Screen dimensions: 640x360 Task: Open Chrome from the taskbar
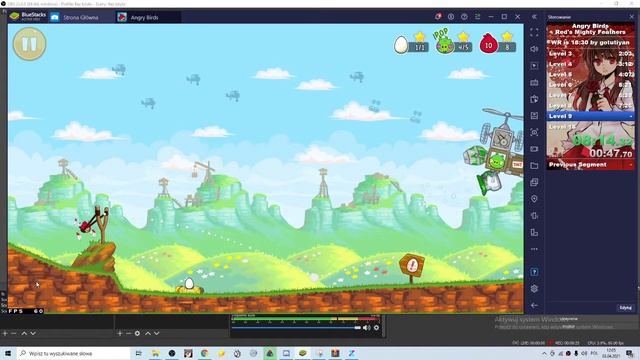204,353
